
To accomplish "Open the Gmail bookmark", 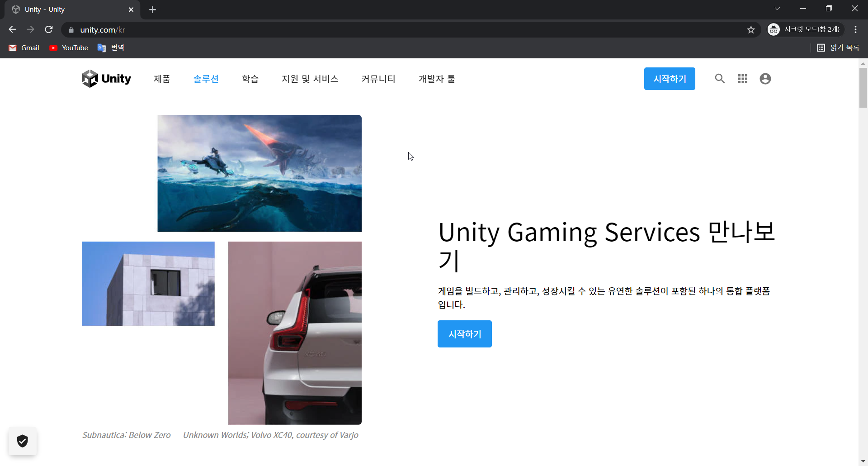I will [x=24, y=48].
